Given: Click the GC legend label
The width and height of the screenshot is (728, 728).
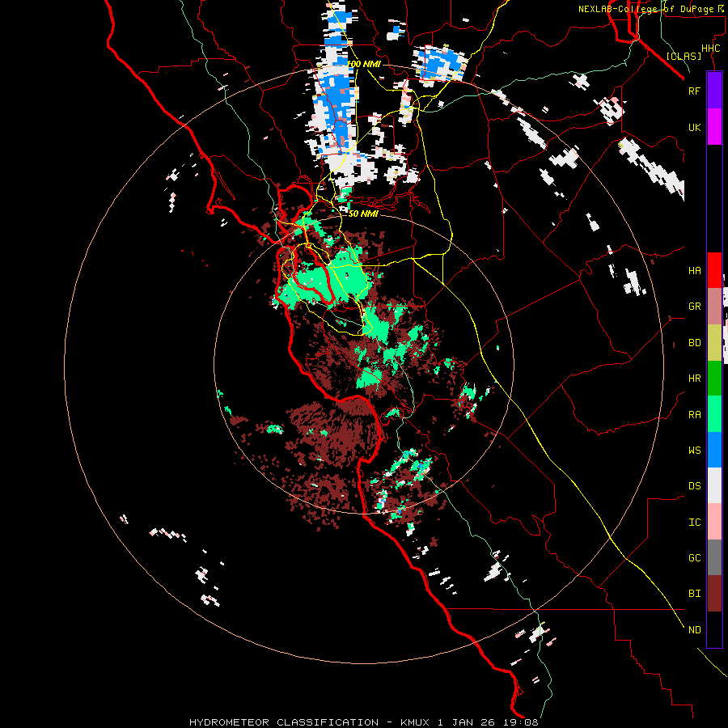Looking at the screenshot, I should tap(694, 558).
